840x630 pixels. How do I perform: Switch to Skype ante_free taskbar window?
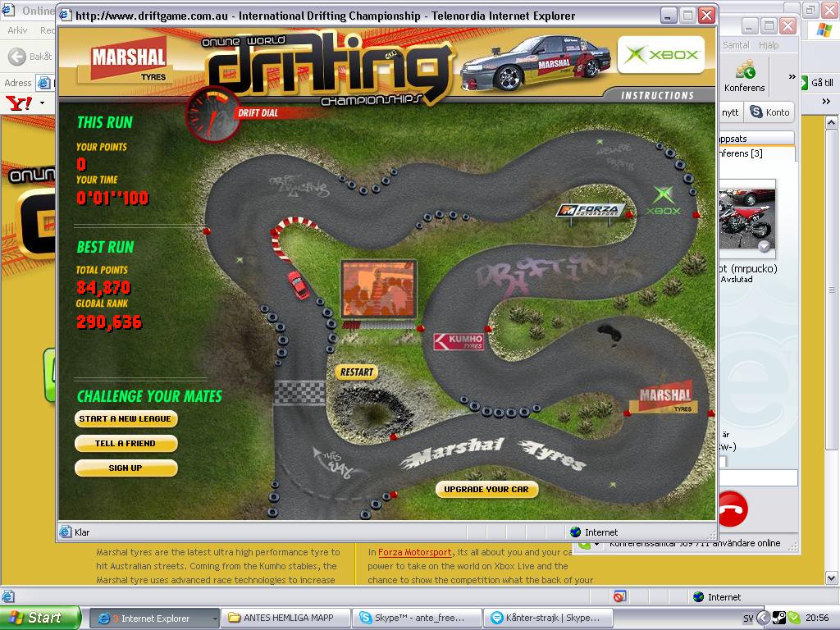[417, 619]
